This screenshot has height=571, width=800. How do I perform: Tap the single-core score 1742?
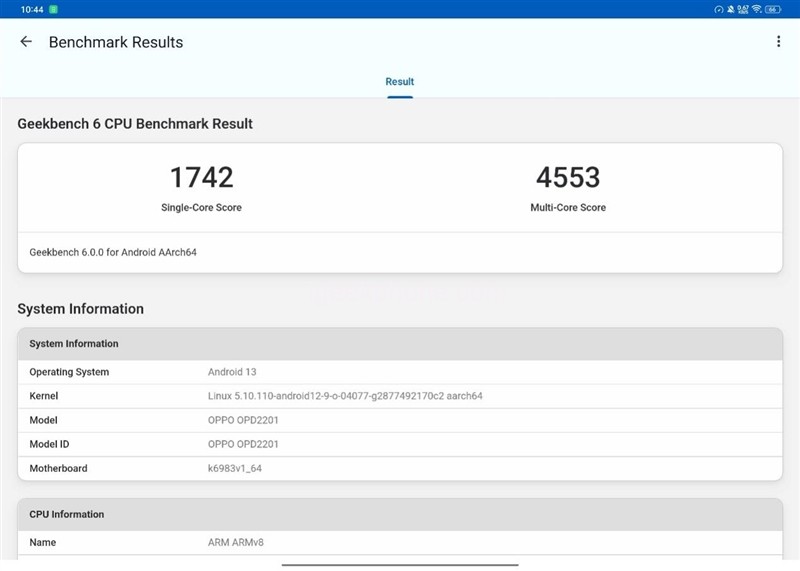click(201, 178)
